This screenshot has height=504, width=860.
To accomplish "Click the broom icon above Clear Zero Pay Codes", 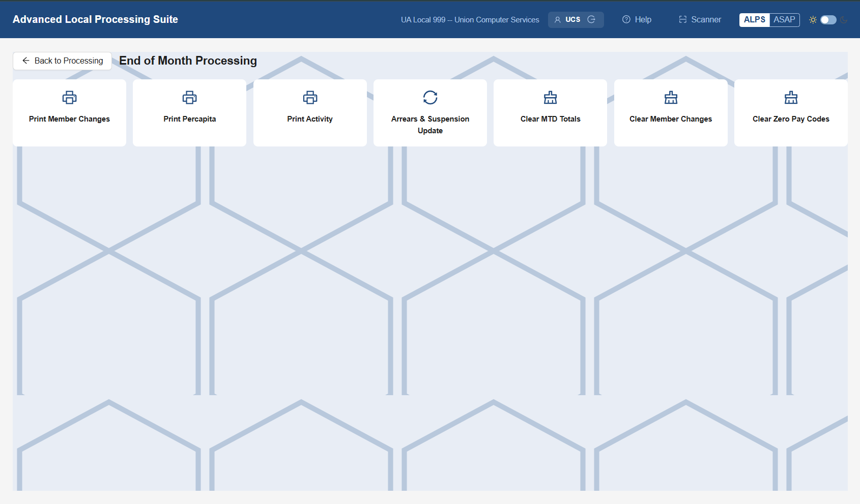I will click(791, 97).
